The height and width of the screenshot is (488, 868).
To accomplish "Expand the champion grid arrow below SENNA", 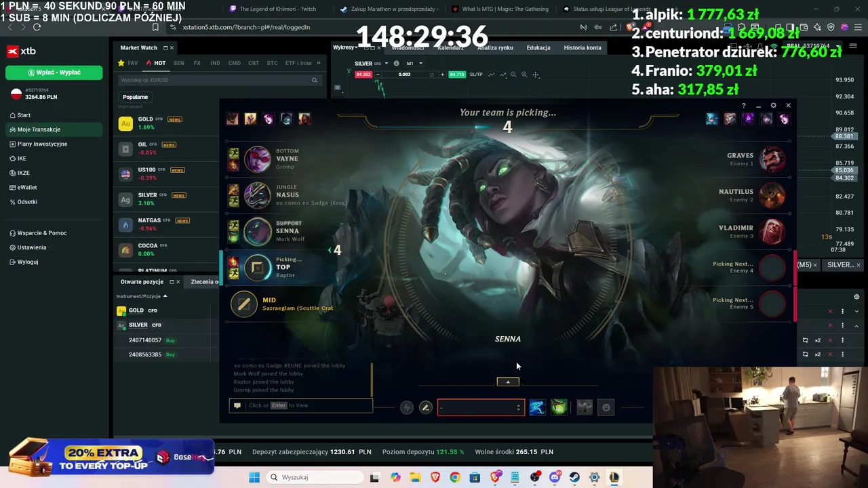I will (507, 382).
